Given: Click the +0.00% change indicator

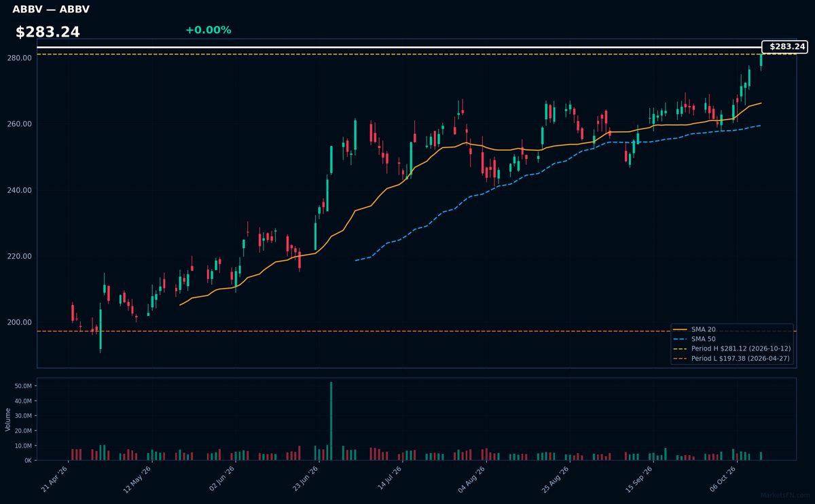Looking at the screenshot, I should click(x=208, y=30).
